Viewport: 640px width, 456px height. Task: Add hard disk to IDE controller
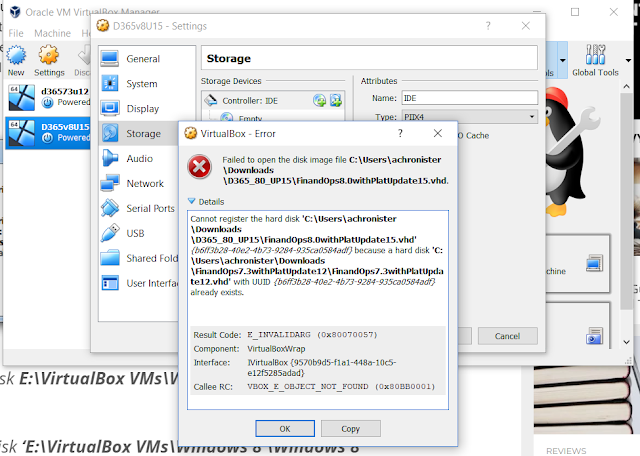pos(336,100)
